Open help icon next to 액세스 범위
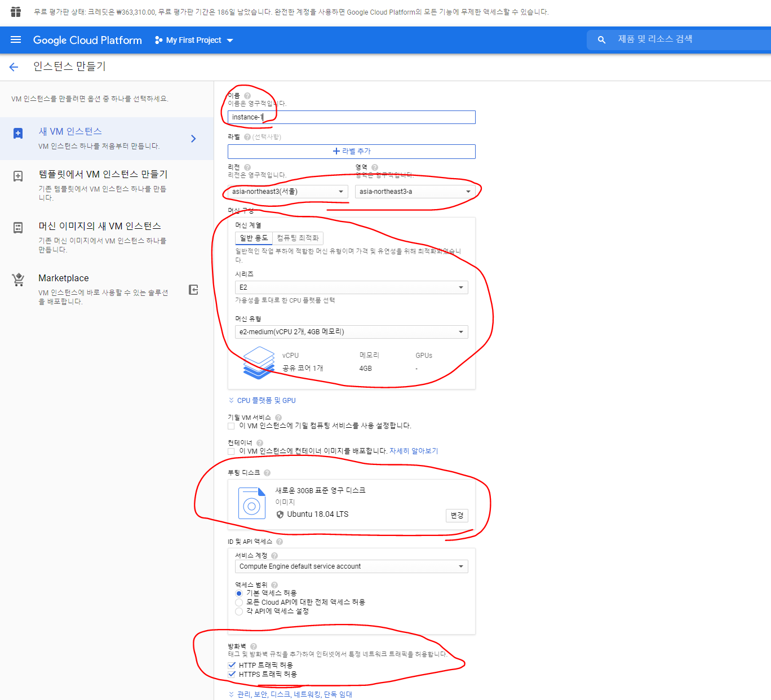The image size is (771, 700). [x=274, y=585]
